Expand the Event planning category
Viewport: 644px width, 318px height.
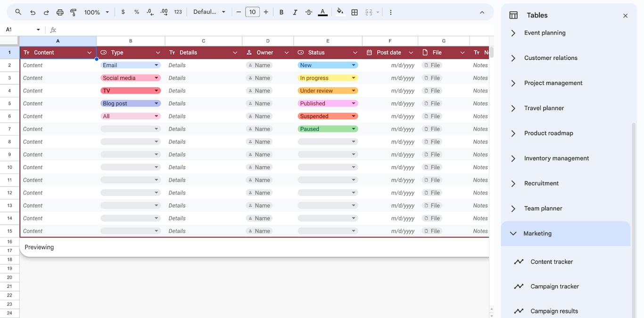click(513, 33)
